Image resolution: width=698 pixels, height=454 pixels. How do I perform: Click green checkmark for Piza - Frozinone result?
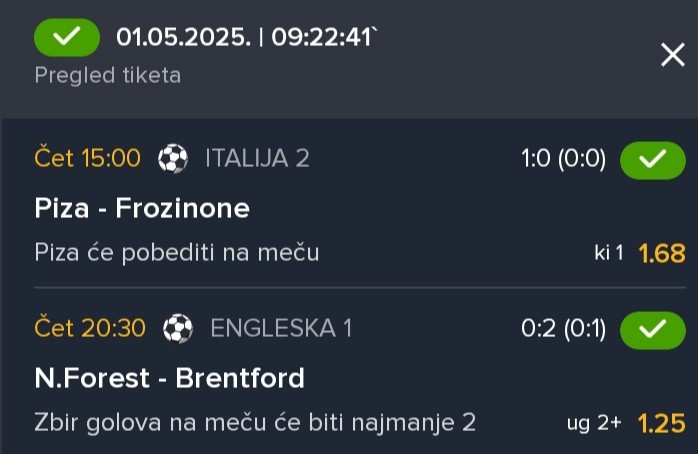pos(653,160)
